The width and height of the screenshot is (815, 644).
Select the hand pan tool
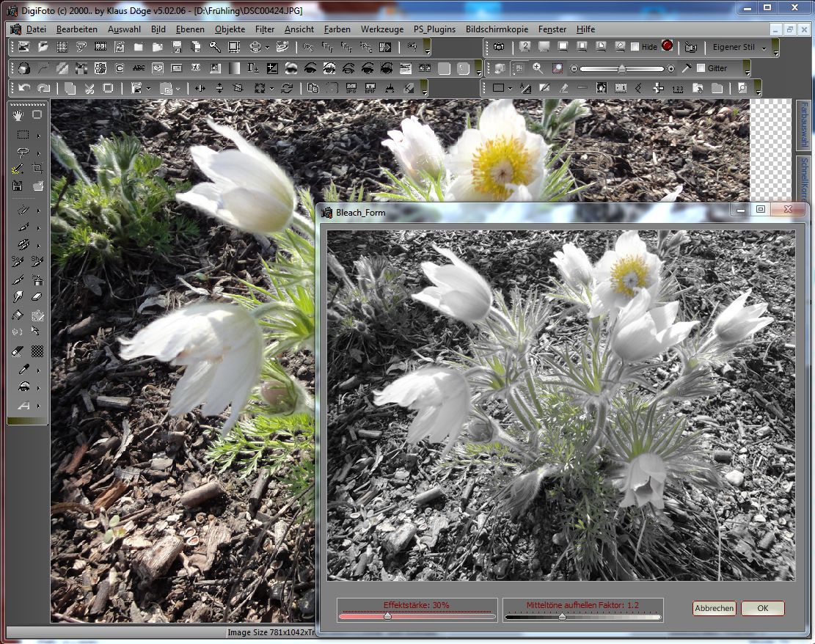[x=18, y=114]
